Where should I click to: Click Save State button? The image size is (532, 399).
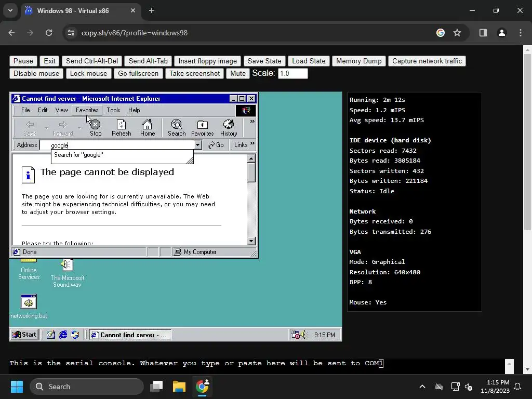pyautogui.click(x=264, y=61)
